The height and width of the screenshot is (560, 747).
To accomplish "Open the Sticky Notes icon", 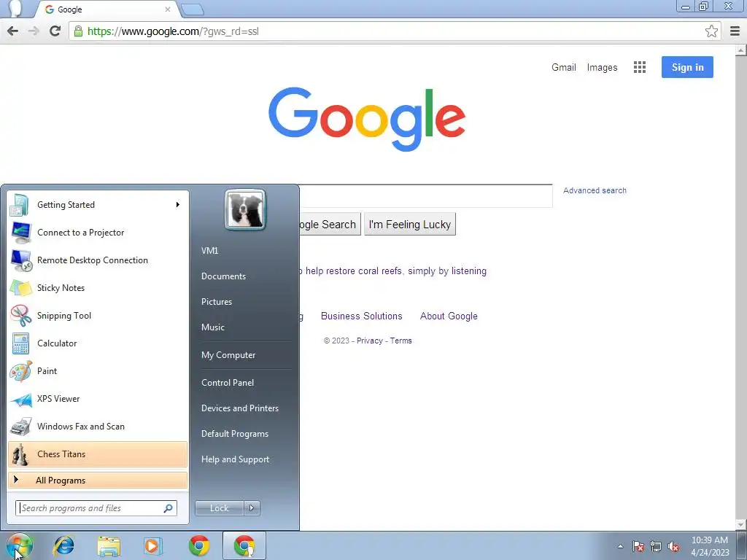I will [21, 288].
